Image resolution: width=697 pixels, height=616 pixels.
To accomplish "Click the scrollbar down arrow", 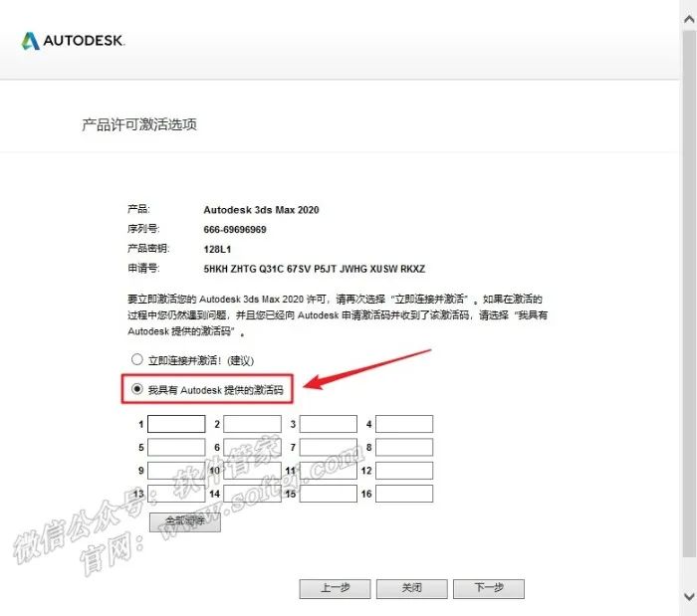I will (x=688, y=597).
